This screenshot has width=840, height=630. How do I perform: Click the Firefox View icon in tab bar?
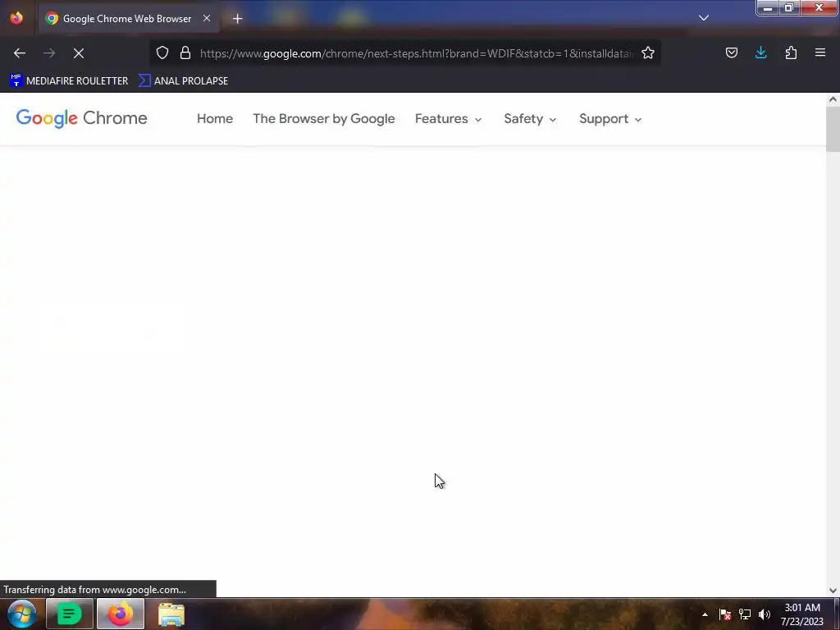tap(16, 18)
